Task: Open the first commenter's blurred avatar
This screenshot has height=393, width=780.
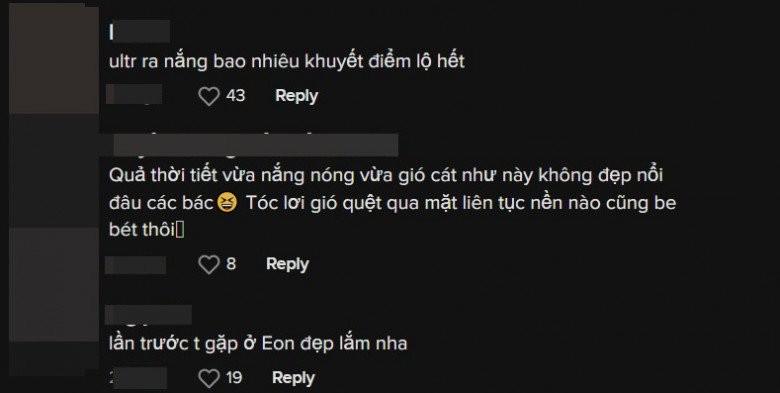Action: (x=54, y=60)
